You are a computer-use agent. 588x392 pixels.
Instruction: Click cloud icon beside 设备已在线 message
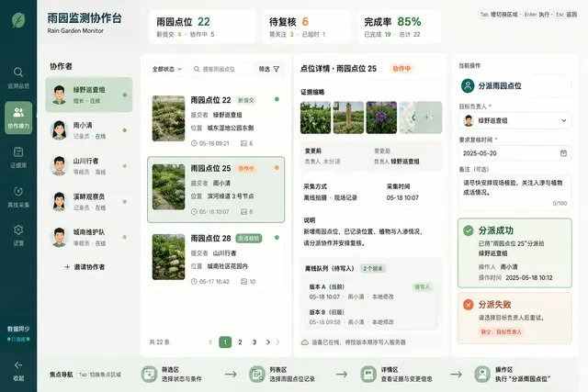(305, 342)
